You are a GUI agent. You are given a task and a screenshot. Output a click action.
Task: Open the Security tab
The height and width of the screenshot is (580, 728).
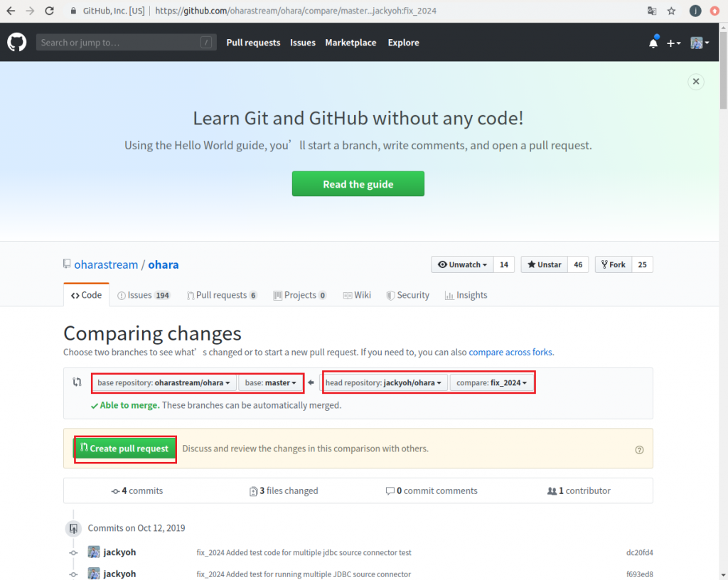click(407, 295)
